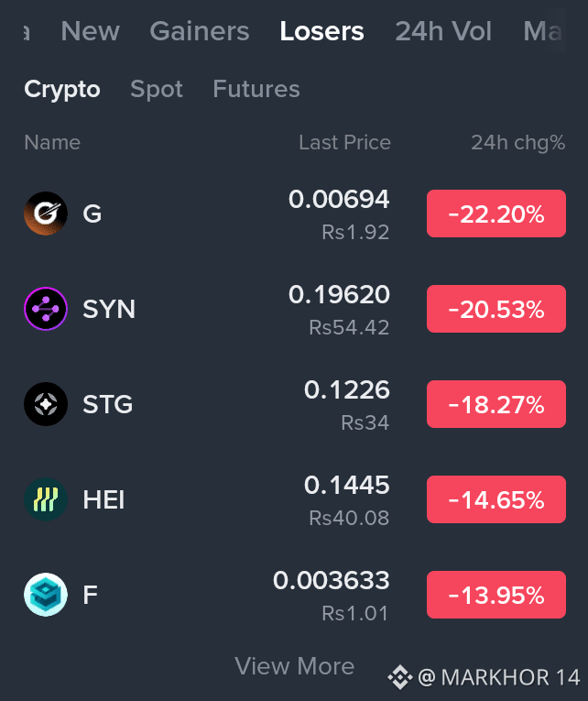Tap the -18.27% badge for STG

(496, 404)
